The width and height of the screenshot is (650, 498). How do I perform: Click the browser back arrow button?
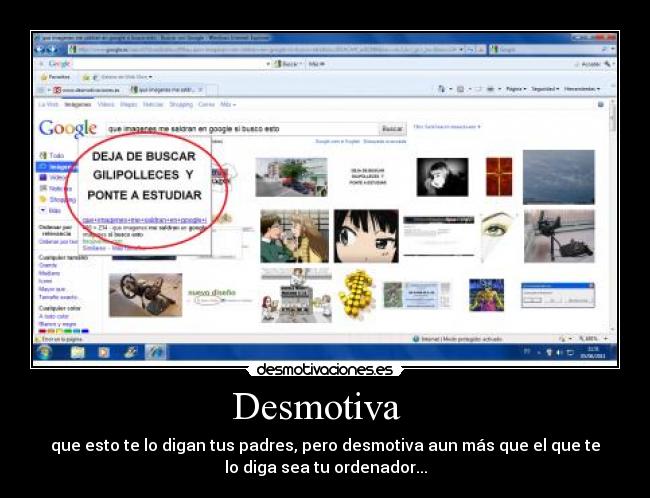pyautogui.click(x=40, y=50)
